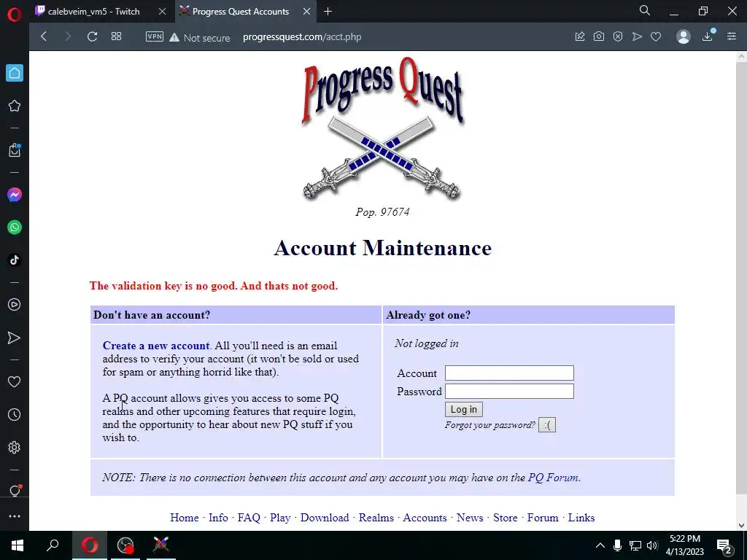Open Speed Dial start page grid
The image size is (747, 560).
click(x=116, y=36)
